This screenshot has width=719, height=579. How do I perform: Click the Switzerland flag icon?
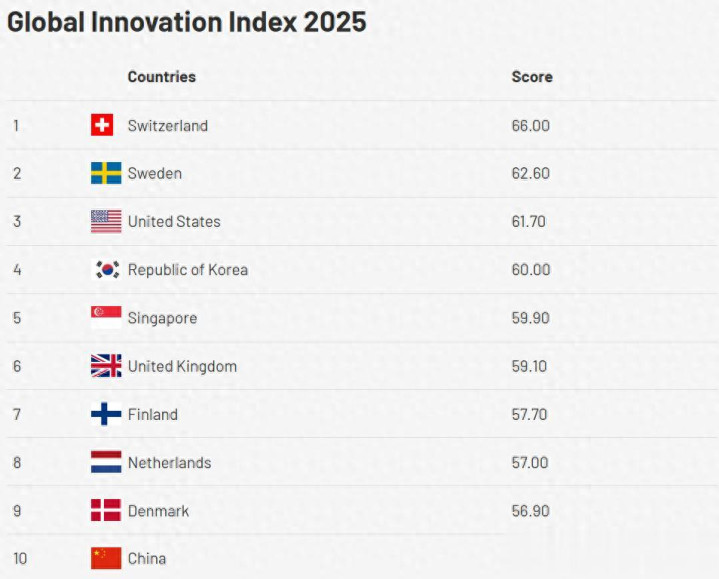coord(102,125)
